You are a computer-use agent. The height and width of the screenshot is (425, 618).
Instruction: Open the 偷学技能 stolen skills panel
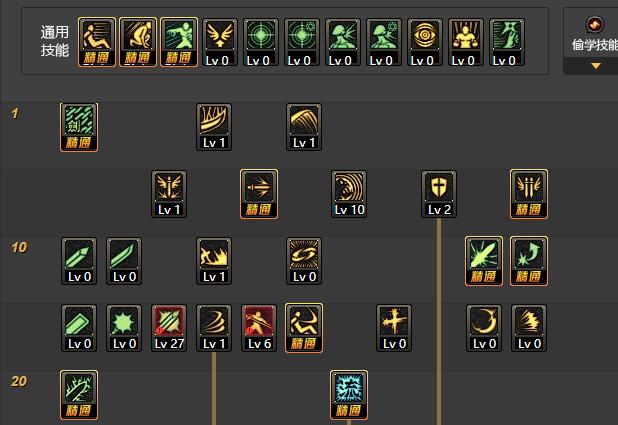tap(595, 45)
